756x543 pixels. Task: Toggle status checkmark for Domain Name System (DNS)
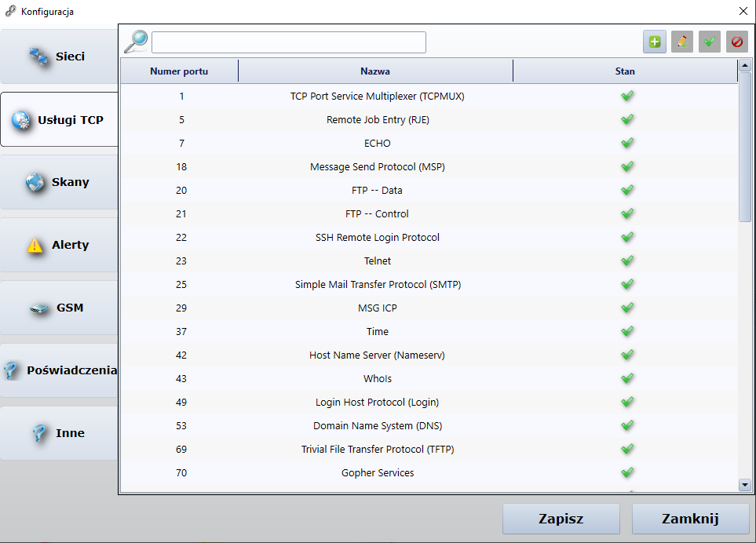pyautogui.click(x=626, y=425)
